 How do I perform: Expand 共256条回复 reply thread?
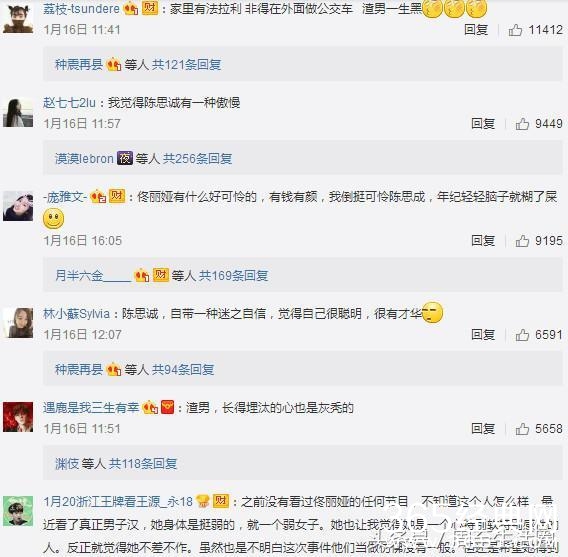click(x=197, y=159)
